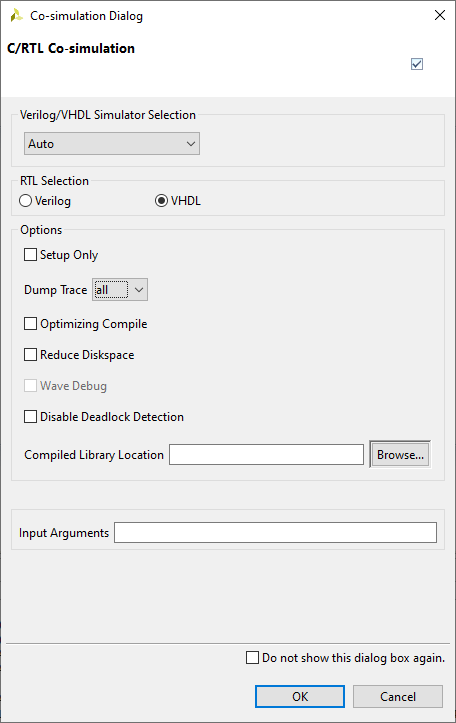456x723 pixels.
Task: Close the Co-simulation Dialog window
Action: coord(439,15)
